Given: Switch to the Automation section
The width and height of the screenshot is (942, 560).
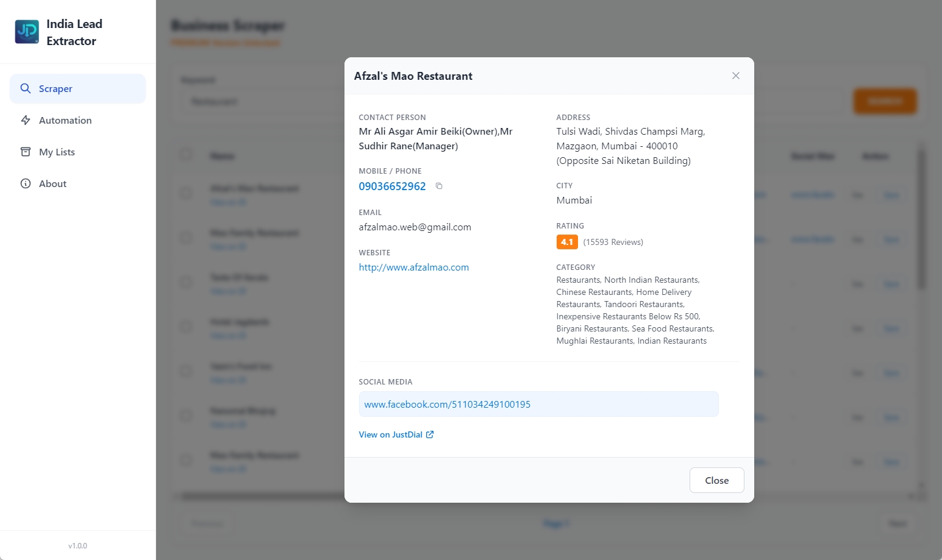Looking at the screenshot, I should tap(65, 120).
